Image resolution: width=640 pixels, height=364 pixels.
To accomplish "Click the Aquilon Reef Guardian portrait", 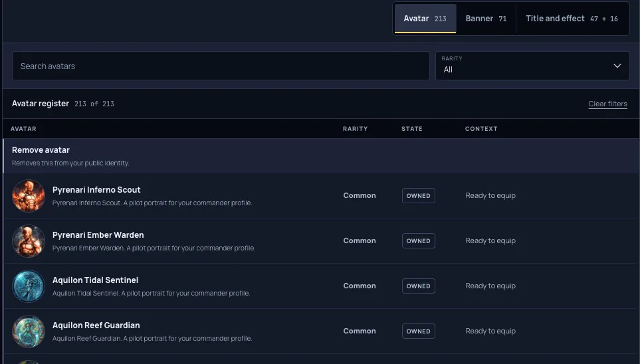I will (29, 331).
